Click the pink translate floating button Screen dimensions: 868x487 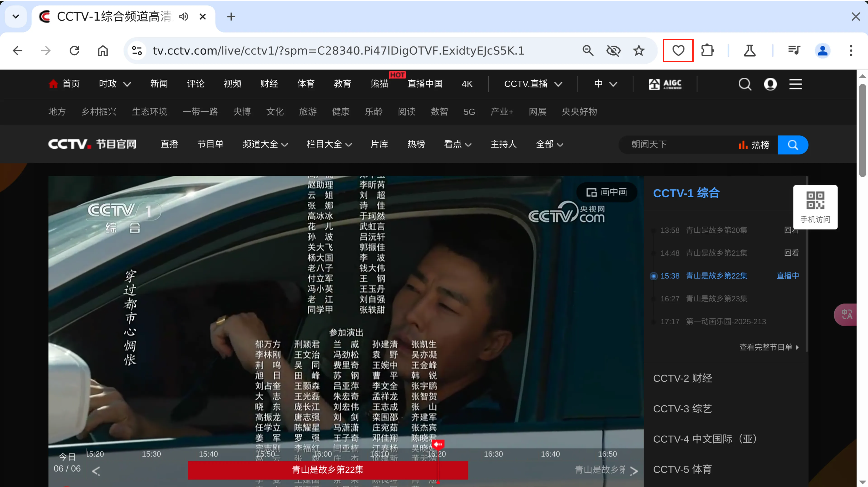pyautogui.click(x=846, y=315)
